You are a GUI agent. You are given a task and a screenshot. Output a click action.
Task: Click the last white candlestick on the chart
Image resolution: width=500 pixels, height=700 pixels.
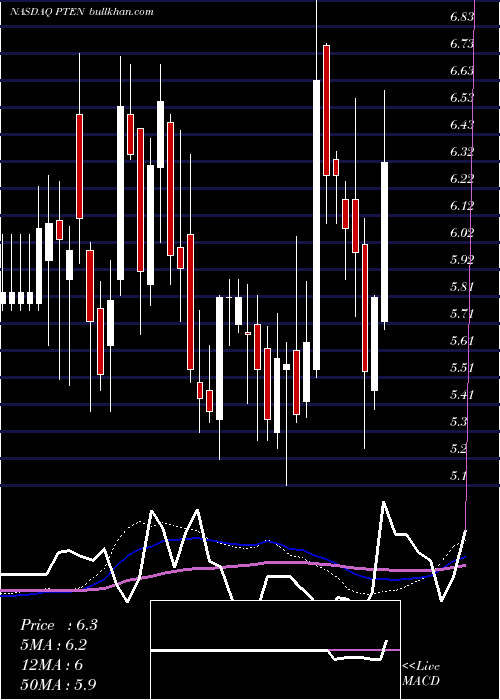pos(384,242)
